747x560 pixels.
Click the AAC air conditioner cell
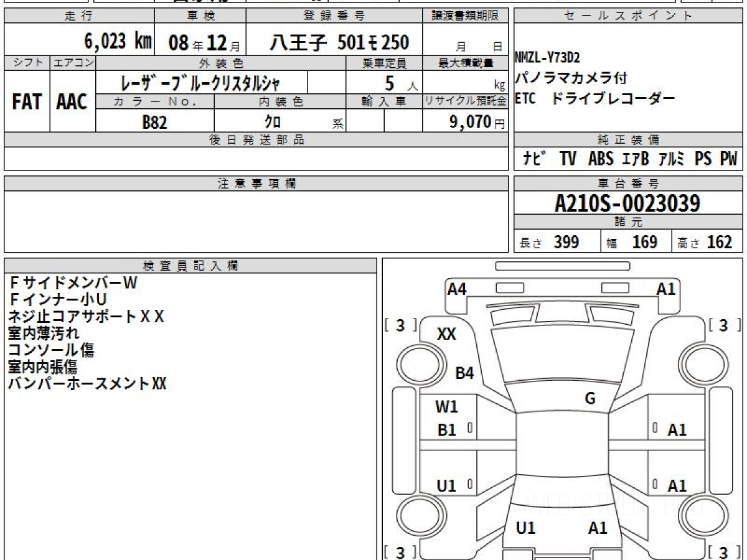click(72, 102)
